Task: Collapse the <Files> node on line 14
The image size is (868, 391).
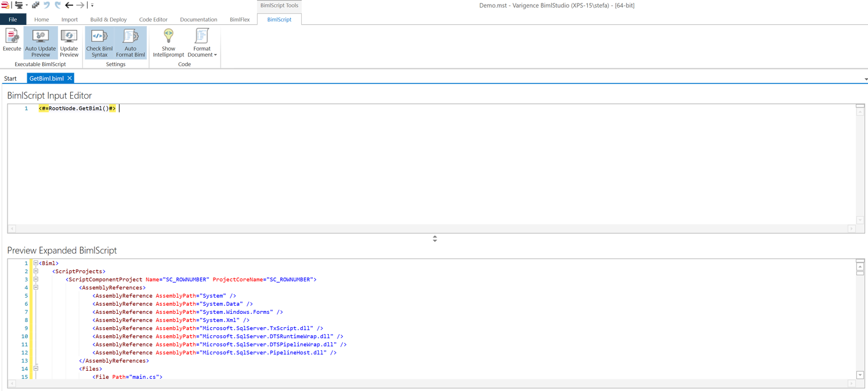Action: coord(35,369)
